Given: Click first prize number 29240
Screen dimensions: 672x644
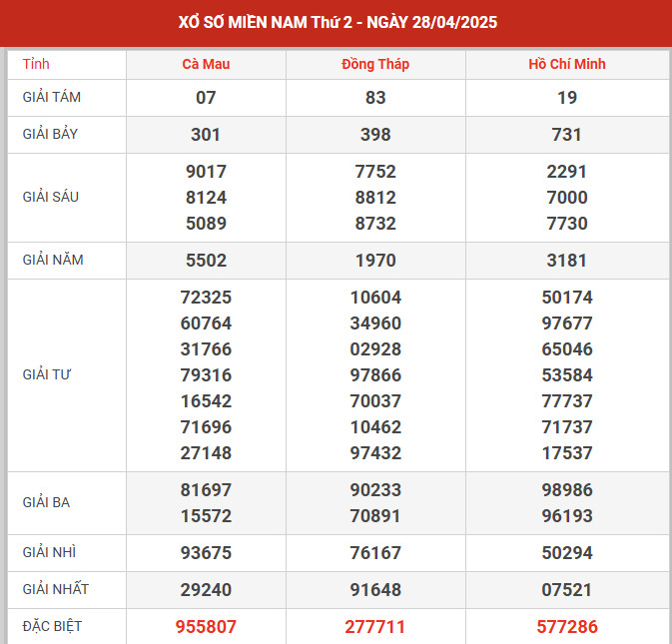Looking at the screenshot, I should [x=206, y=590].
